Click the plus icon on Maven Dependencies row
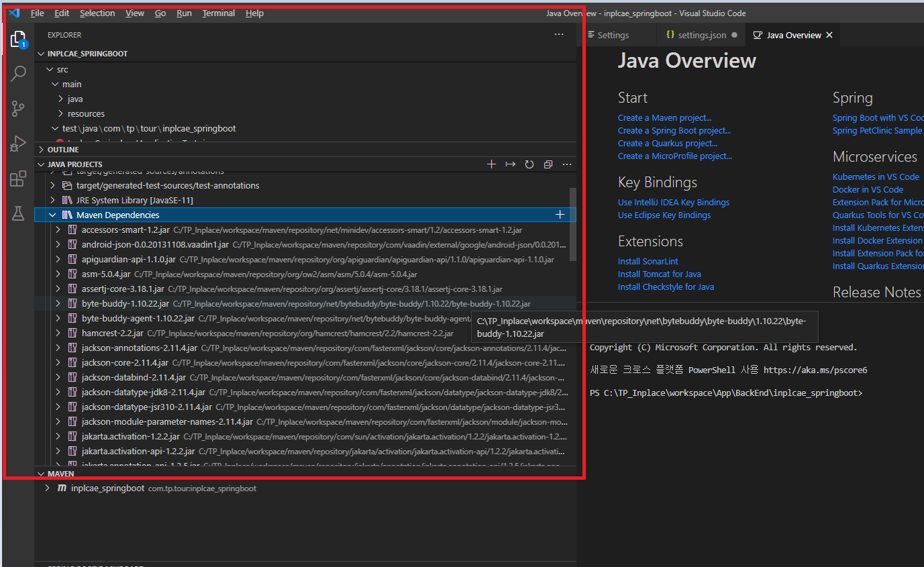The image size is (924, 567). click(560, 215)
